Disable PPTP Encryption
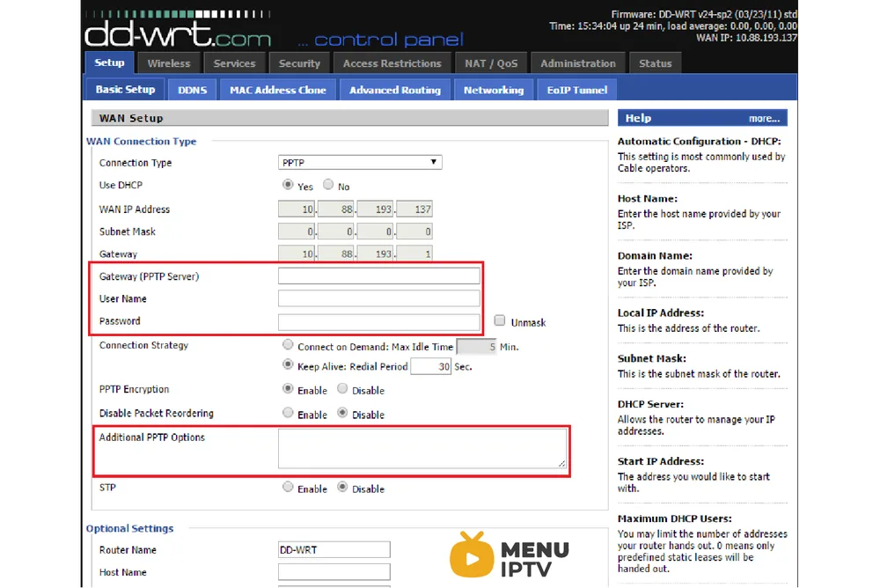This screenshot has height=588, width=880. pyautogui.click(x=342, y=388)
